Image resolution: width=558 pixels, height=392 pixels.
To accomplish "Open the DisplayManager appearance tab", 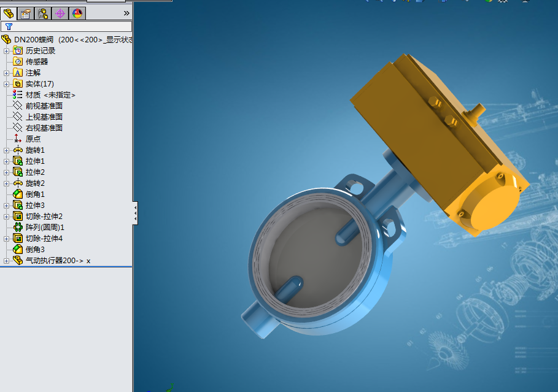I will point(77,13).
